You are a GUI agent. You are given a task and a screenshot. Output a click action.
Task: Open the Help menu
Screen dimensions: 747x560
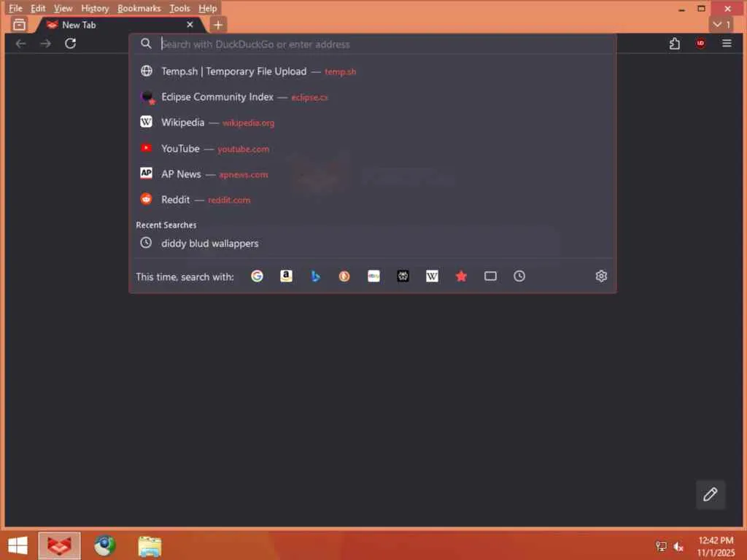[x=207, y=8]
